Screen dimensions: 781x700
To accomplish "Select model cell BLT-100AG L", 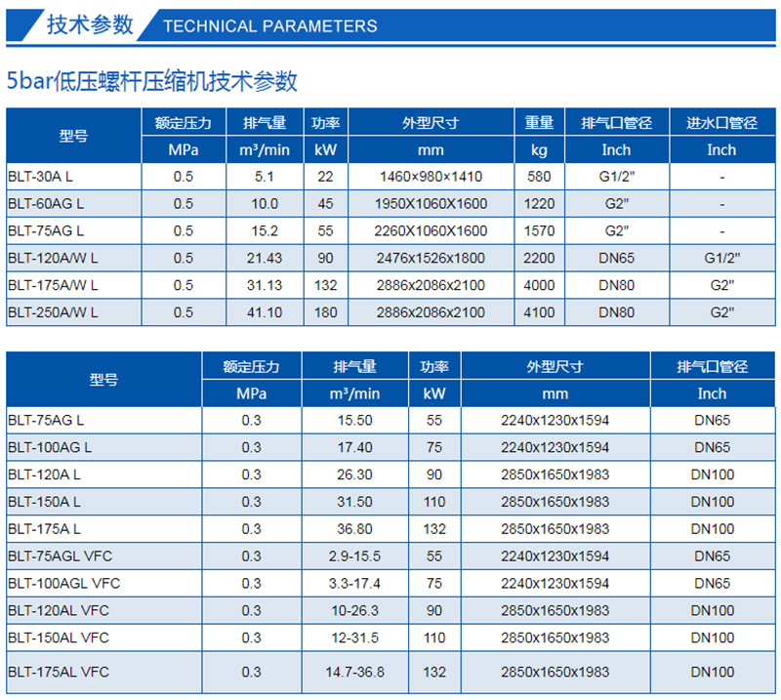I will click(103, 447).
